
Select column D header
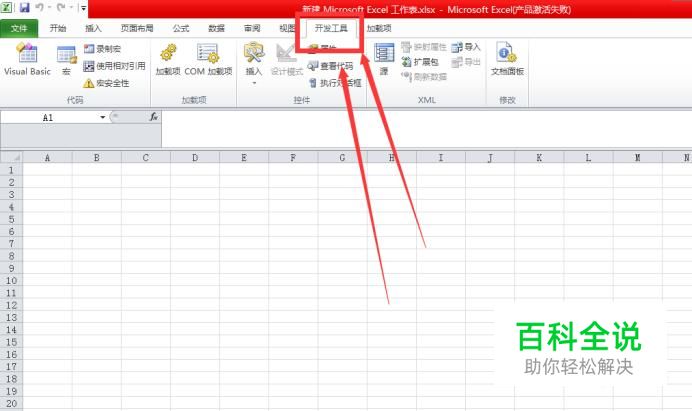(195, 158)
